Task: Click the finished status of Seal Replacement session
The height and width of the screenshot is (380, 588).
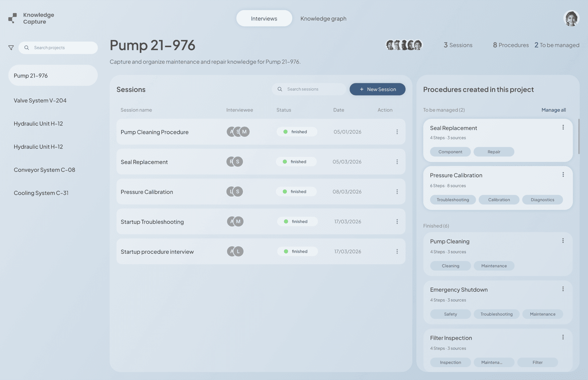Action: [296, 162]
